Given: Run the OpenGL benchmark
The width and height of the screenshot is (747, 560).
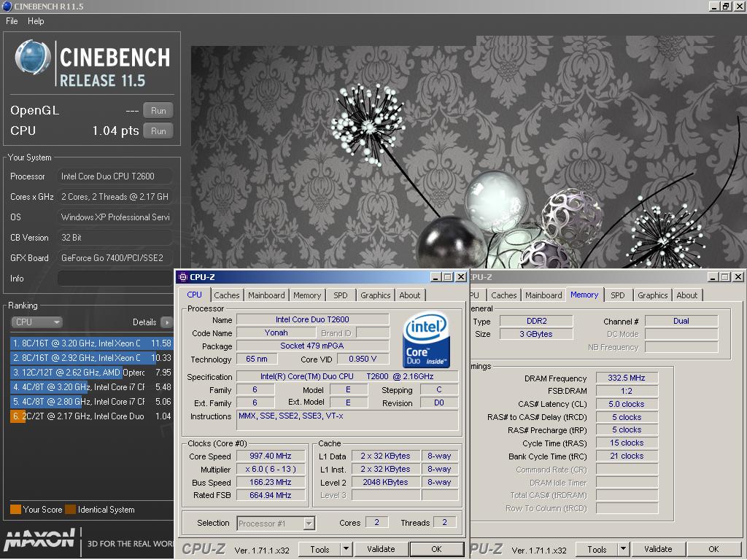Looking at the screenshot, I should [x=158, y=111].
